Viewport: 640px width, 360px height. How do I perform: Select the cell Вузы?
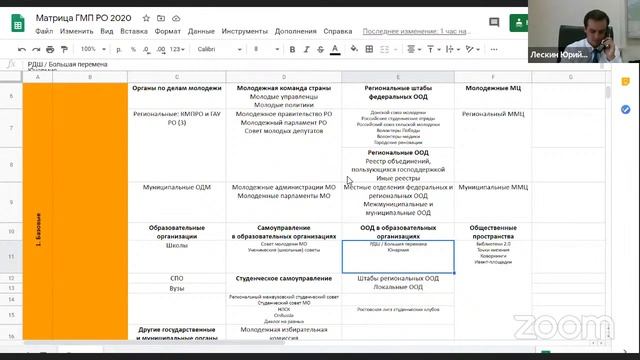(177, 288)
